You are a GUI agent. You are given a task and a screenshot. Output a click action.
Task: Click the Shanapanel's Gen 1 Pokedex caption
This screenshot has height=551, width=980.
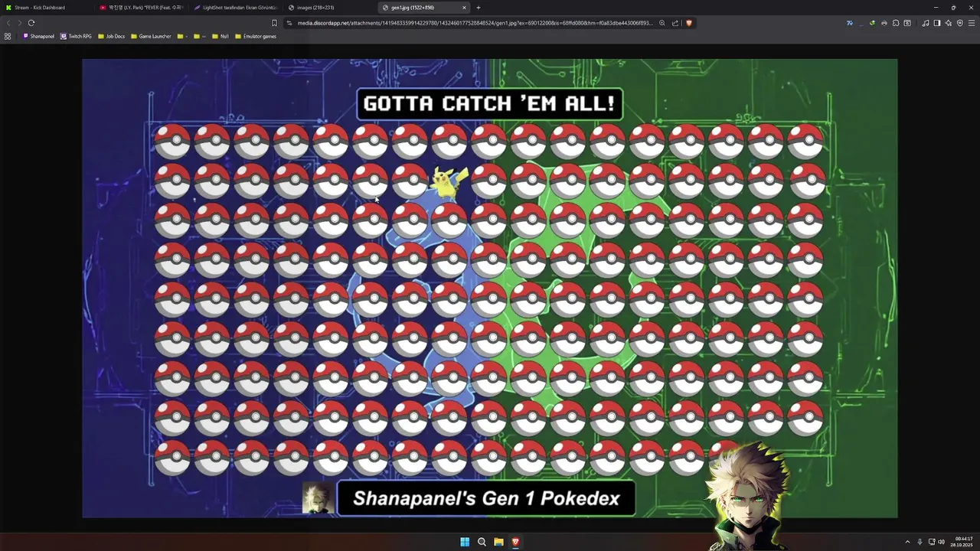pos(486,498)
